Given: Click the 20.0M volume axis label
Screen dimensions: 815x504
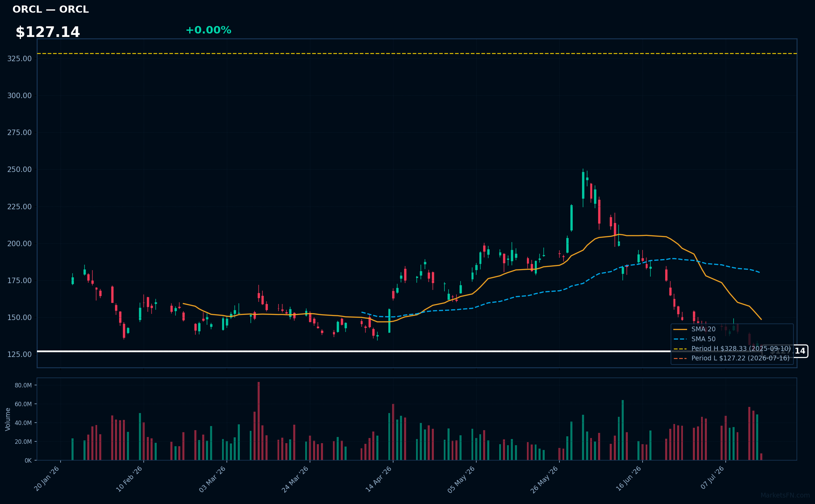Looking at the screenshot, I should (23, 442).
